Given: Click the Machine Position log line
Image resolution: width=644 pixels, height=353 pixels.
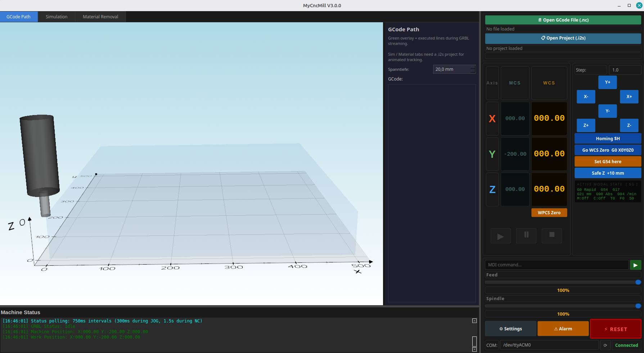Looking at the screenshot, I should click(76, 332).
